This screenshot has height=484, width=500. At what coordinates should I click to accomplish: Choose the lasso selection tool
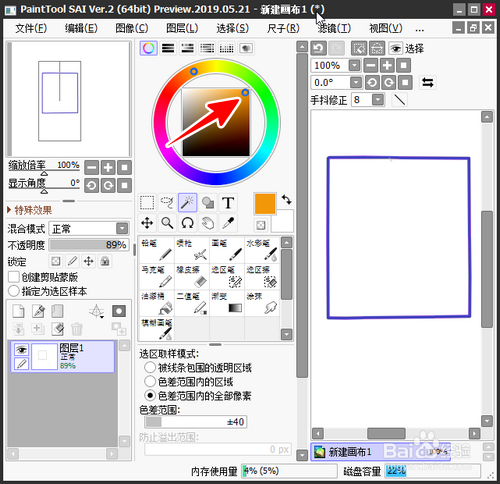pyautogui.click(x=167, y=202)
